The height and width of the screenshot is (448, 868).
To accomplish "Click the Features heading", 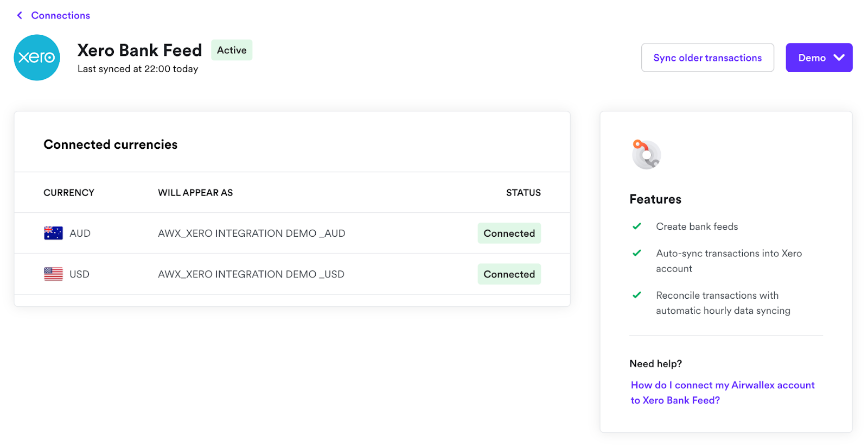I will pyautogui.click(x=655, y=199).
